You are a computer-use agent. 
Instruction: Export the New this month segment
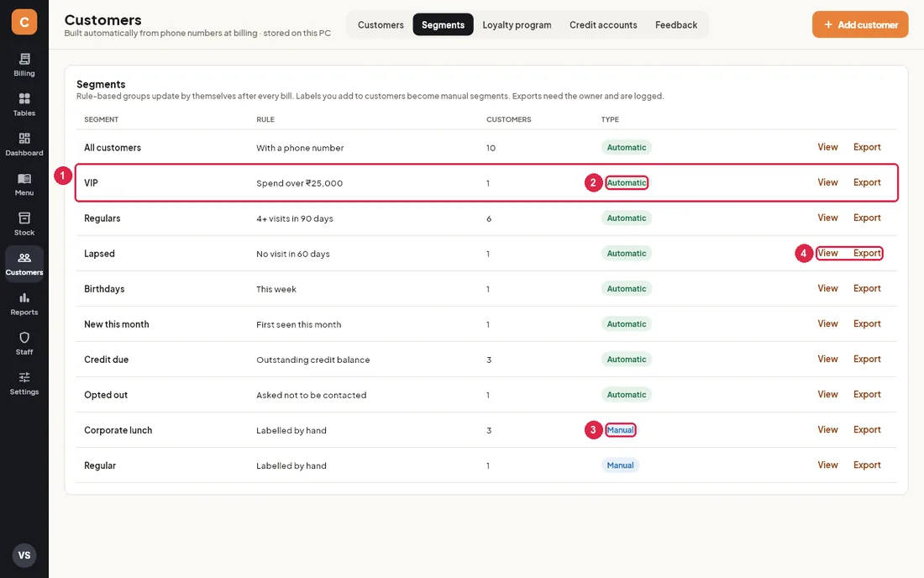point(867,324)
